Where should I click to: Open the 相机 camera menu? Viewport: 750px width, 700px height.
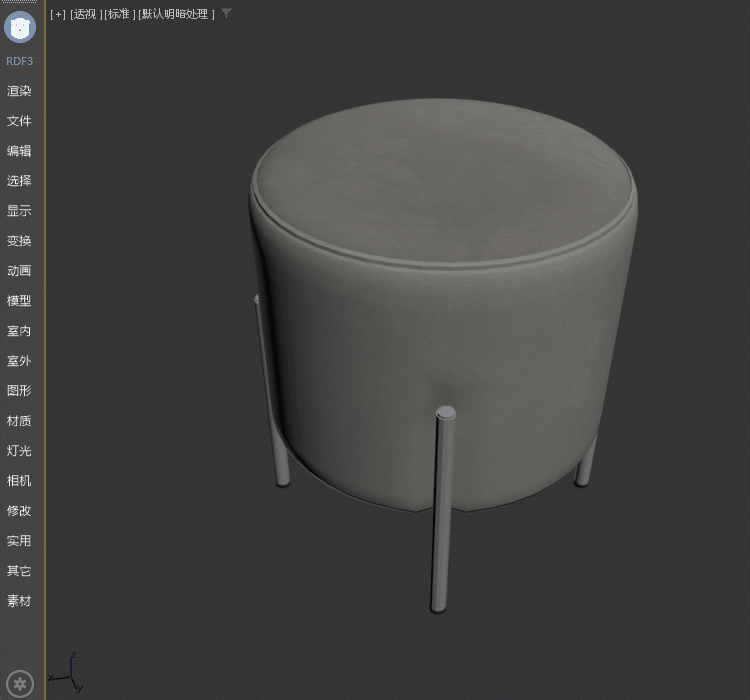20,481
